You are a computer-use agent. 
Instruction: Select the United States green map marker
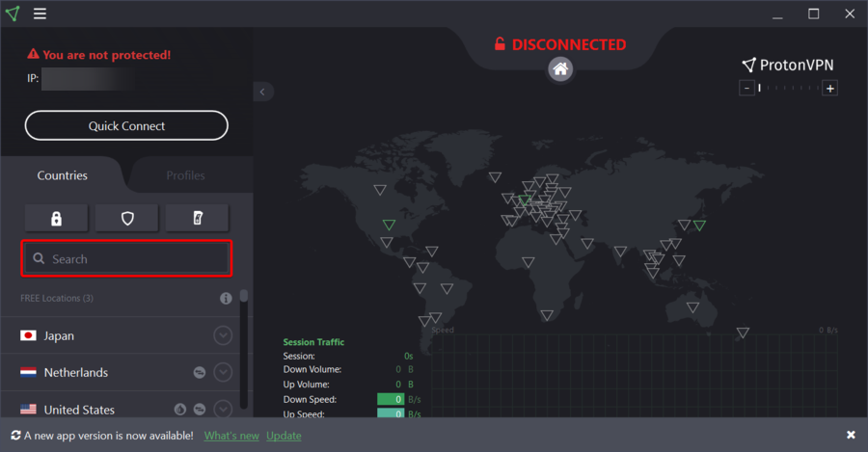coord(390,225)
